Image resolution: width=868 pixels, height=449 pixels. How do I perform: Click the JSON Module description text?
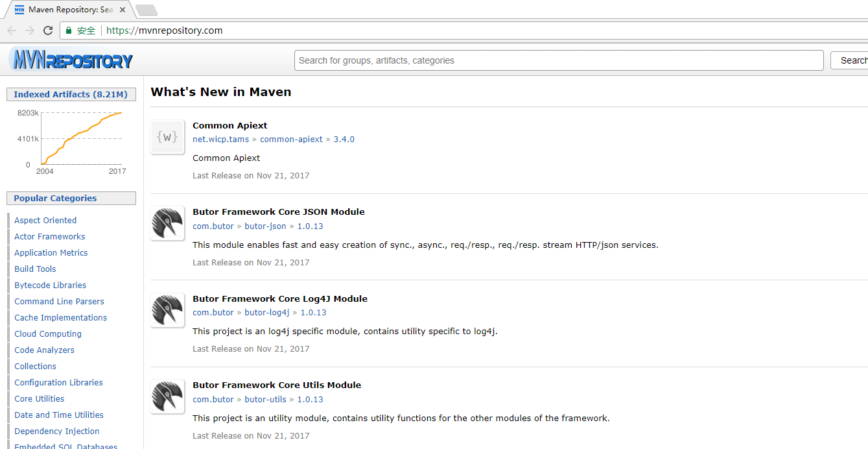point(425,245)
